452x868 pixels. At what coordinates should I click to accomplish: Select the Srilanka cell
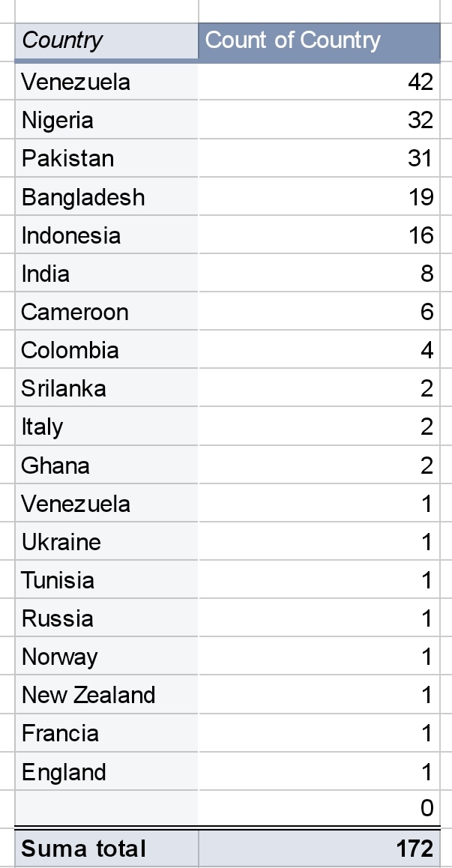(x=106, y=388)
